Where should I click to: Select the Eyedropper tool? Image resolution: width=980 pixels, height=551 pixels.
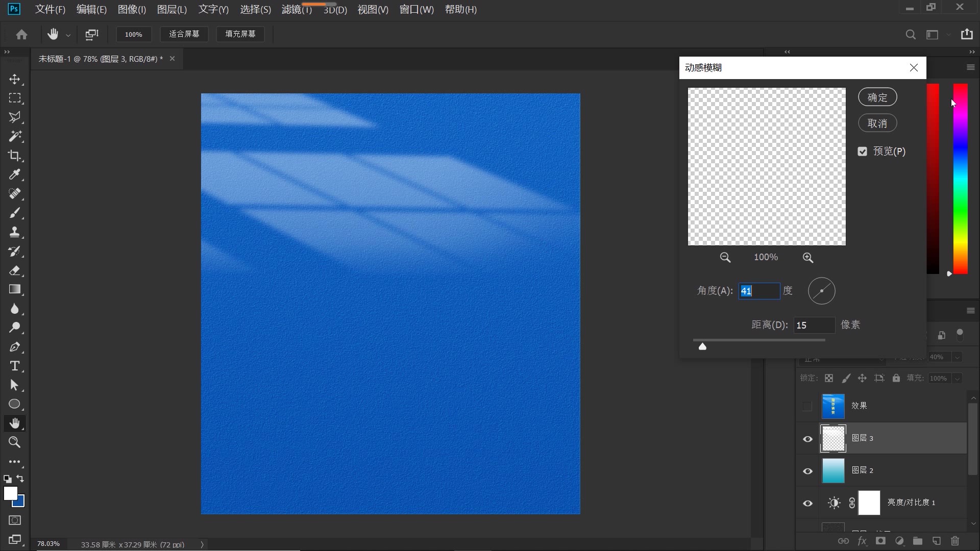click(14, 174)
